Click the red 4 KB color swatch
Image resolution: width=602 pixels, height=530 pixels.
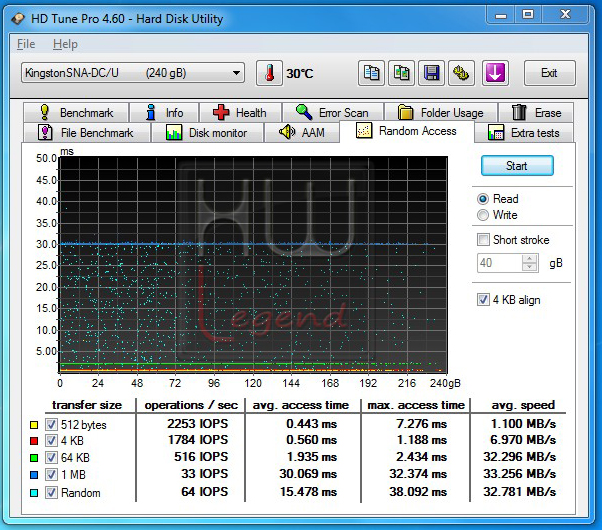click(34, 441)
